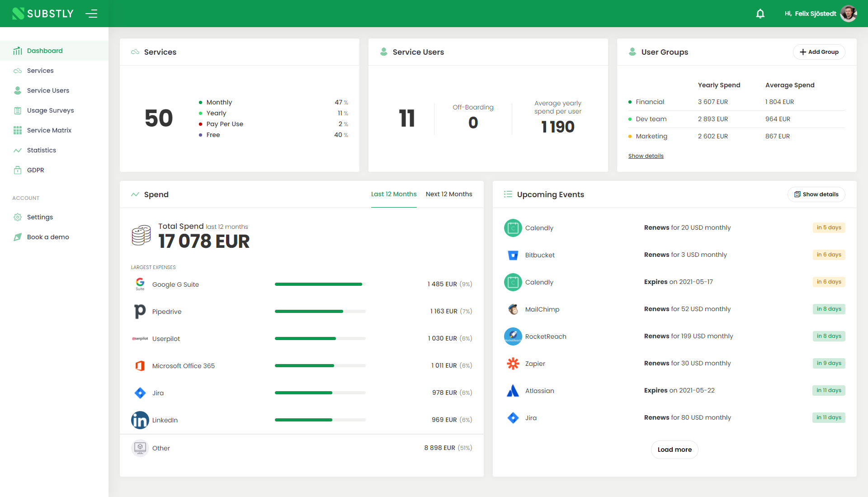Screen dimensions: 868x497
Task: Click the Statistics trend-line icon
Action: pyautogui.click(x=18, y=150)
